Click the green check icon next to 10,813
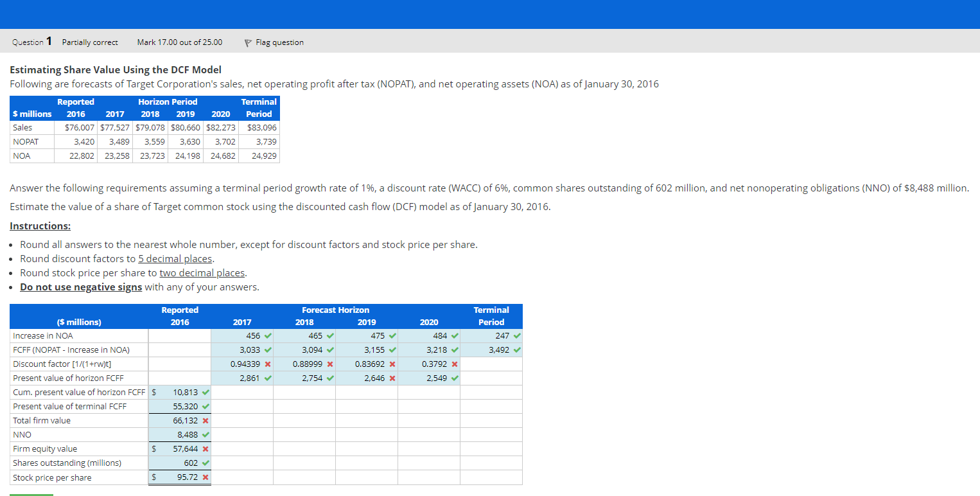The height and width of the screenshot is (496, 980). [x=205, y=392]
